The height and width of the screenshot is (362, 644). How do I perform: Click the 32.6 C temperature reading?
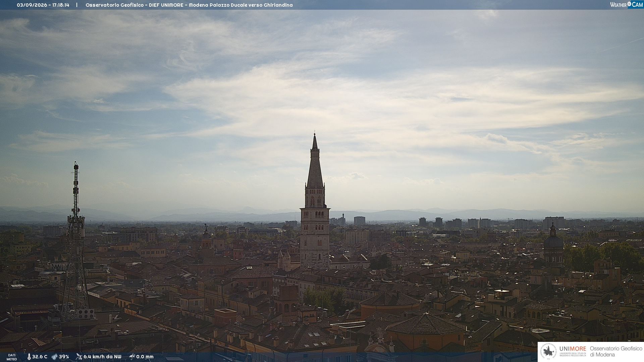coord(40,357)
